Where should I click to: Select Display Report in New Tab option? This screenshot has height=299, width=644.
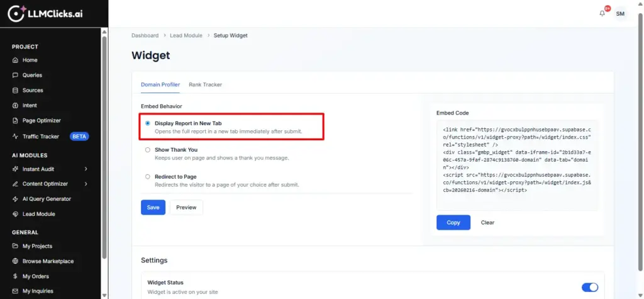(x=147, y=123)
